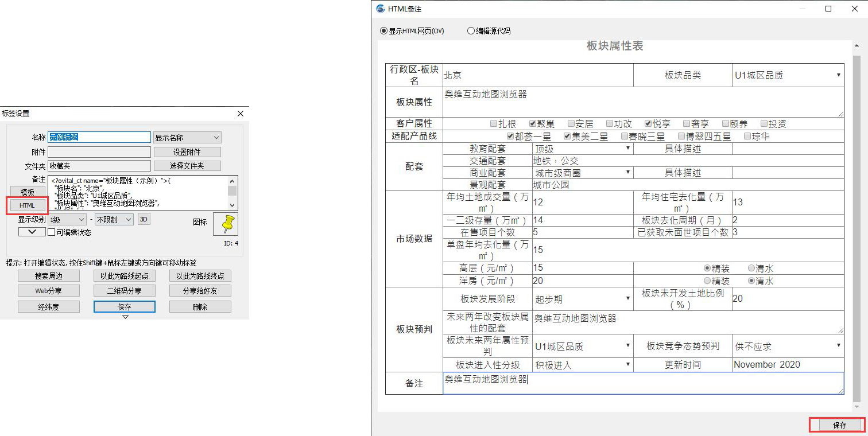This screenshot has width=868, height=436.
Task: Toggle 扎根 customer attribute checkbox
Action: (x=494, y=123)
